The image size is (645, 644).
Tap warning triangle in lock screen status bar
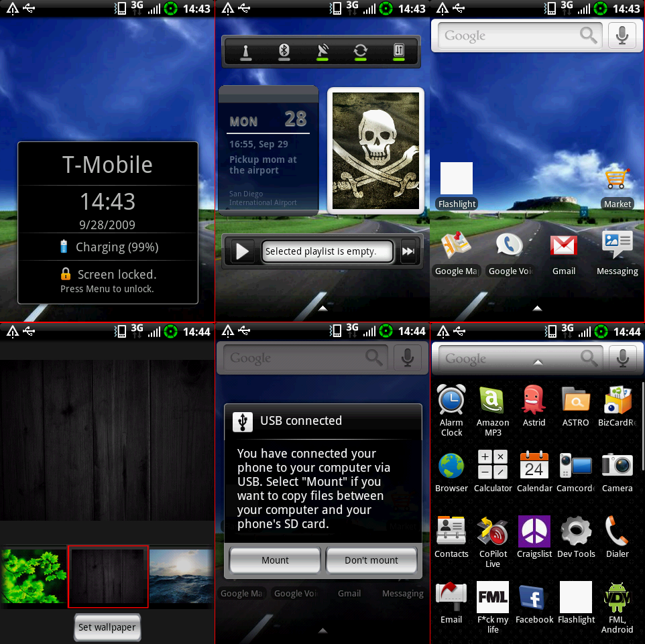point(13,8)
